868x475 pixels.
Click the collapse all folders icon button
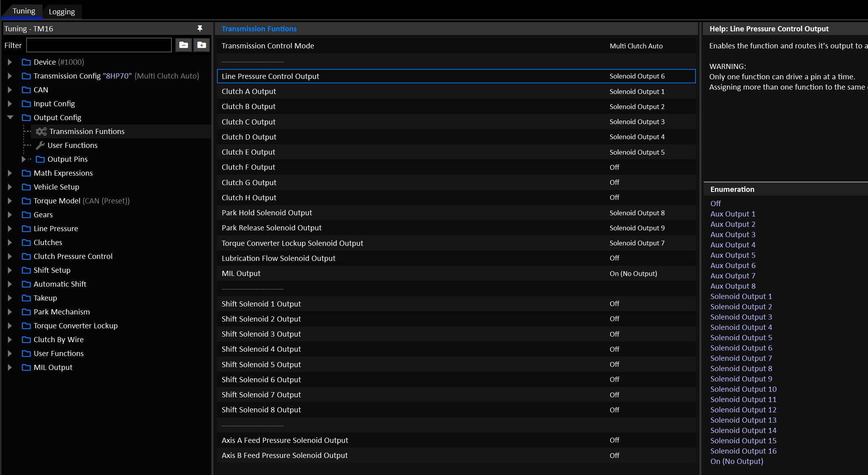(x=184, y=45)
